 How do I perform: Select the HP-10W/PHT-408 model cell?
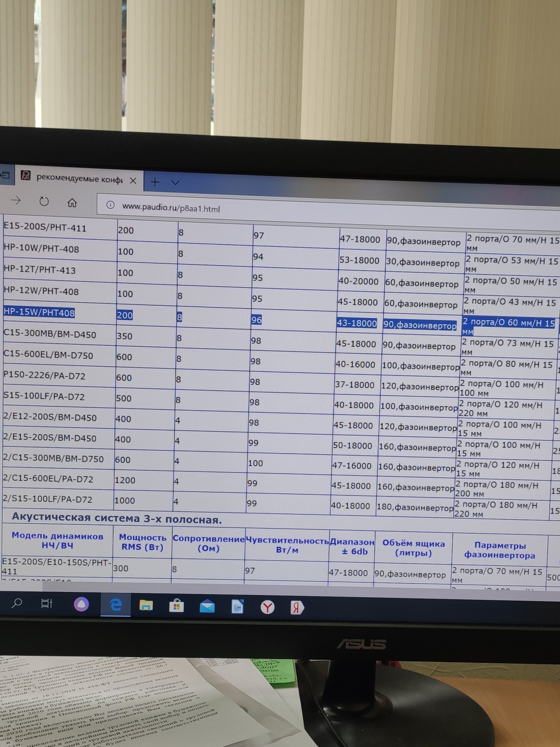click(60, 249)
